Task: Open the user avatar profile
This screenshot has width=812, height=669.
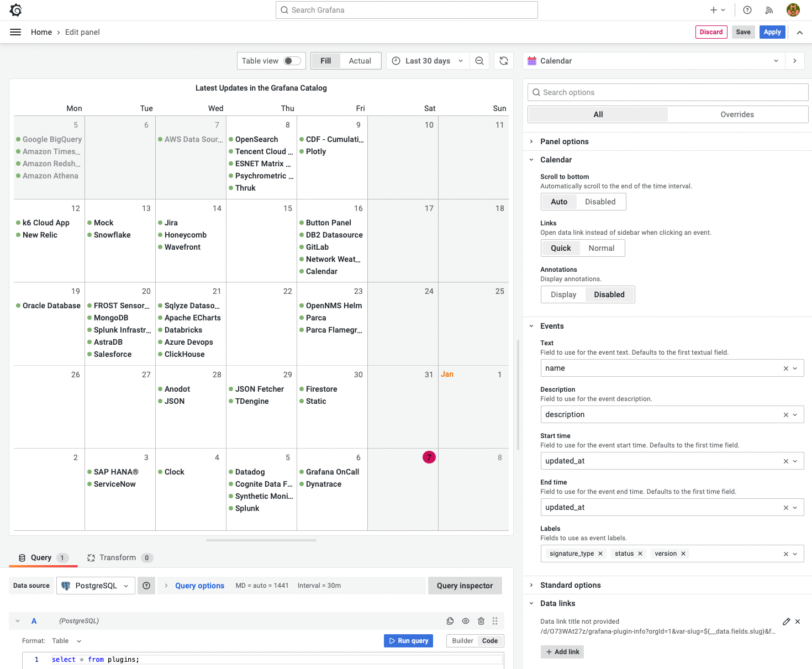Action: (793, 10)
